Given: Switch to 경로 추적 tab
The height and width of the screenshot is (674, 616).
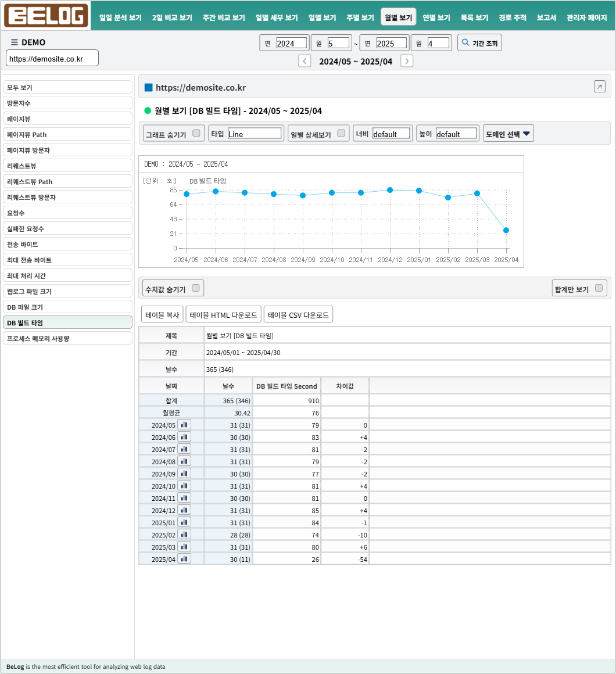Looking at the screenshot, I should (x=513, y=17).
